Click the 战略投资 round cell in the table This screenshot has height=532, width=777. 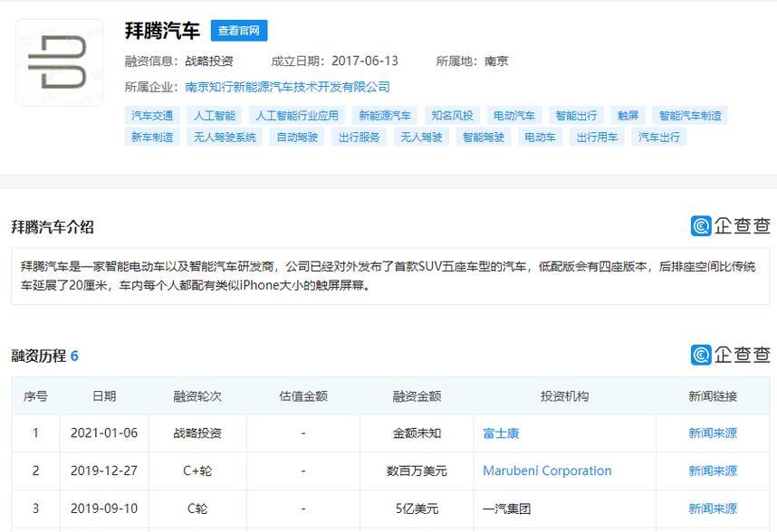[197, 433]
